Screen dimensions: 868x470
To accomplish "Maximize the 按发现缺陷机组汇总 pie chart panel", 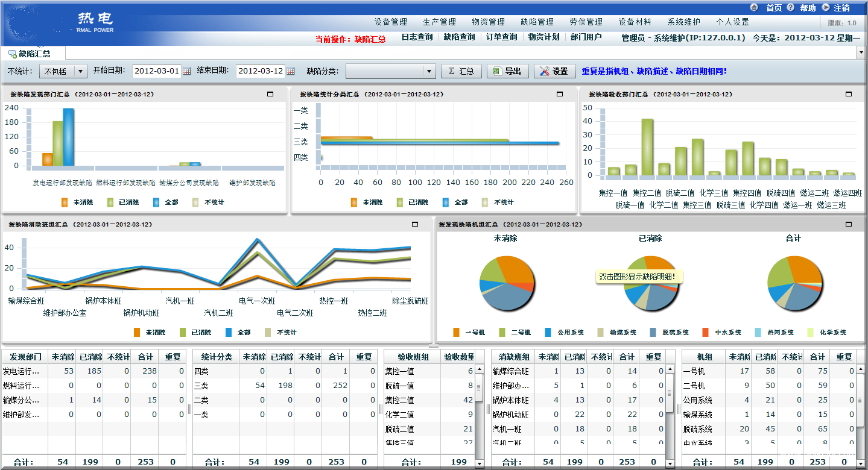I will click(849, 224).
